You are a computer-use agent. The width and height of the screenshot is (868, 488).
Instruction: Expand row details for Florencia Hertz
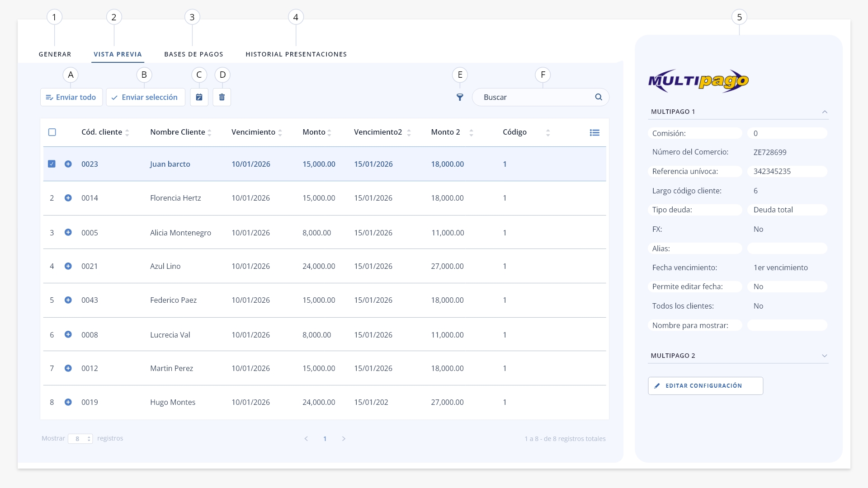(68, 198)
